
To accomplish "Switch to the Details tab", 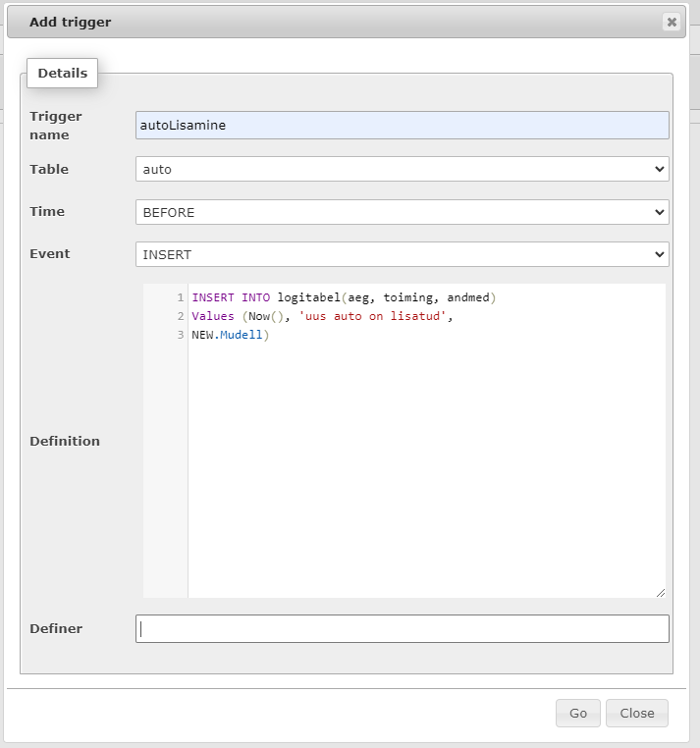I will [x=63, y=73].
